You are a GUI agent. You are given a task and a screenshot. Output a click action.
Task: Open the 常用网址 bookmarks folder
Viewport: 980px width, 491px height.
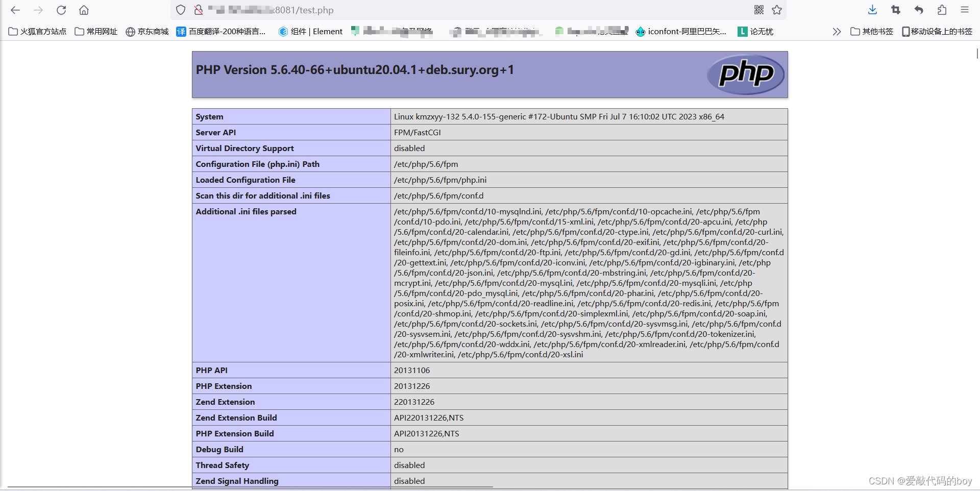(96, 31)
